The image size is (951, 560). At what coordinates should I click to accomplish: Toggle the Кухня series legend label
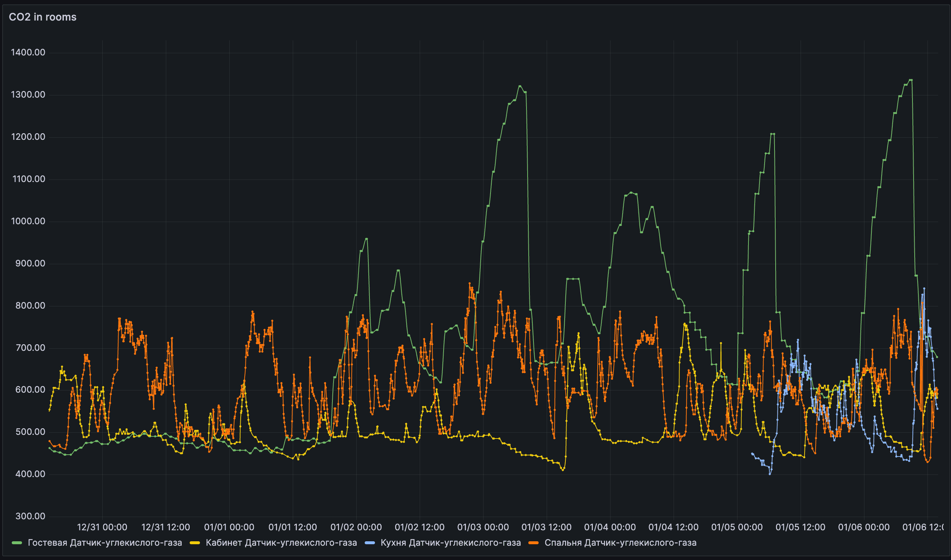pos(451,543)
